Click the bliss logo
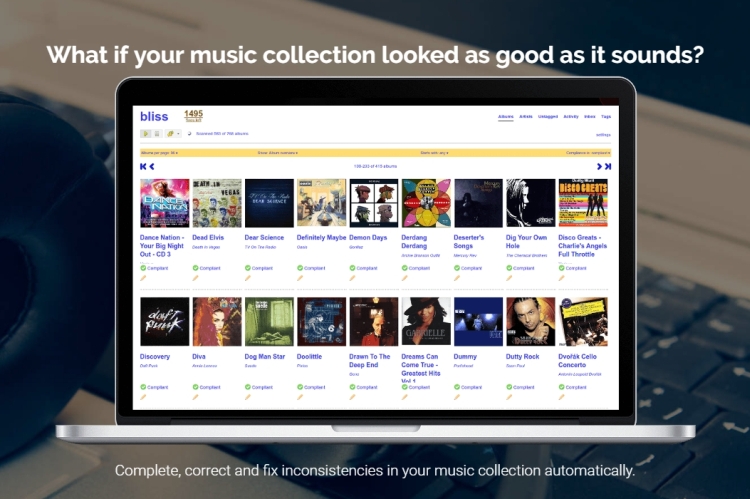 154,116
